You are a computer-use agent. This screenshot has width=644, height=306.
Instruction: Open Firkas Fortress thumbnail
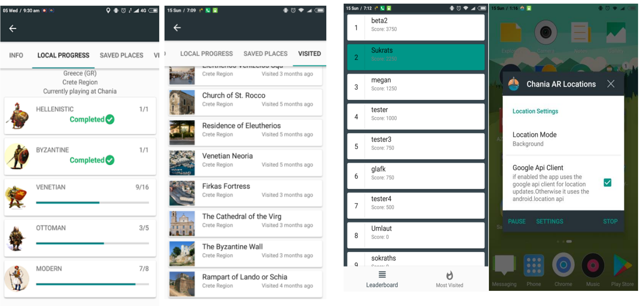pos(182,193)
